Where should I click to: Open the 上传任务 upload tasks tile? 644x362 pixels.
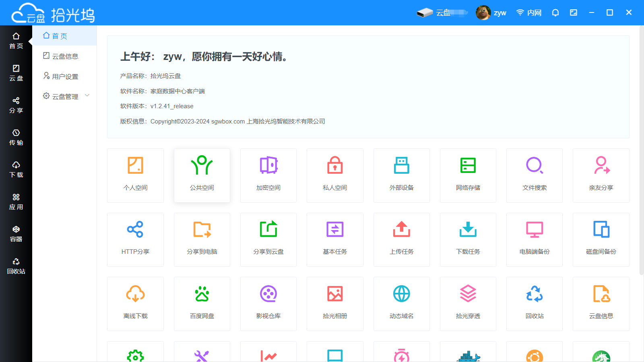[x=402, y=240]
